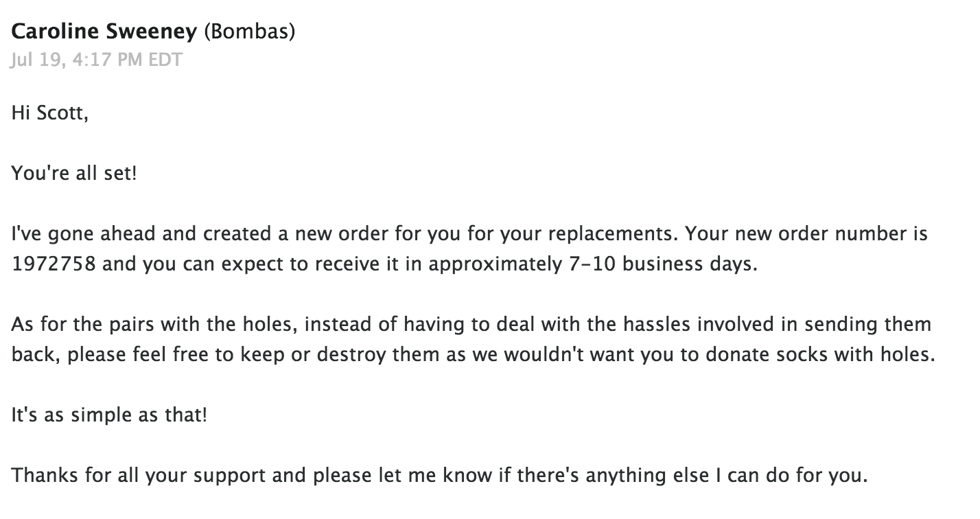Click the words expect to receive it

point(316,264)
